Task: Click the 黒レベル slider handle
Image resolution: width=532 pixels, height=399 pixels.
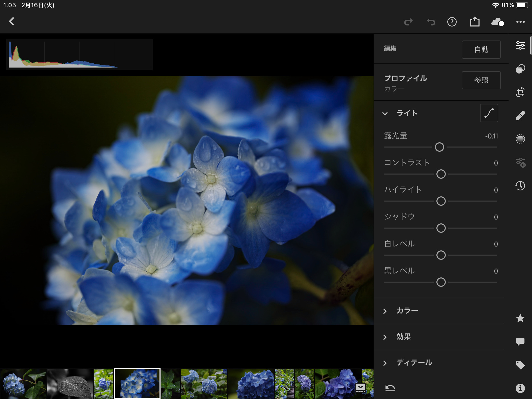Action: 441,282
